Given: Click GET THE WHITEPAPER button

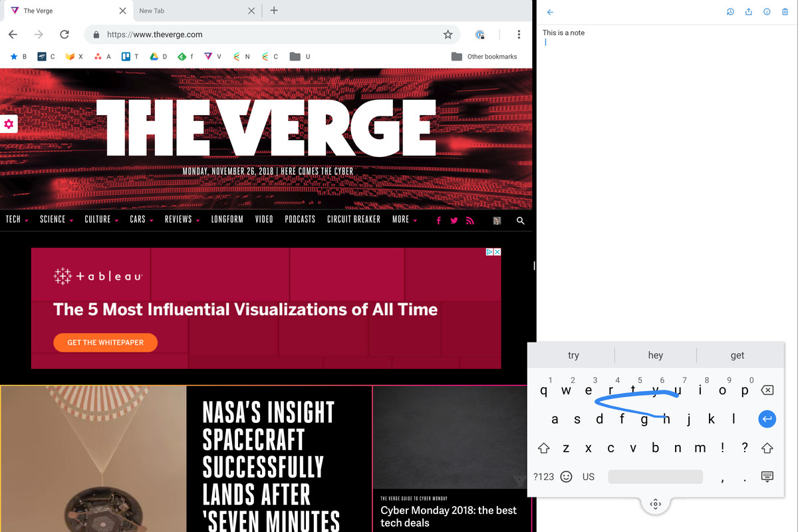Looking at the screenshot, I should (105, 342).
